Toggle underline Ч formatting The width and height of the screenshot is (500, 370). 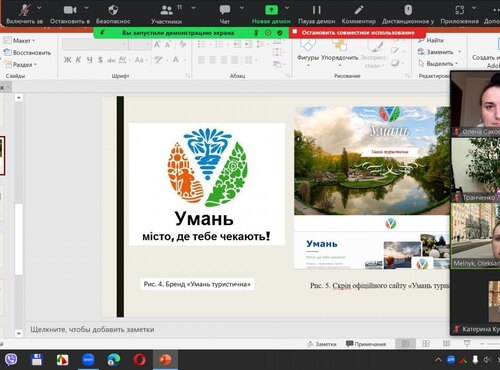tap(89, 60)
